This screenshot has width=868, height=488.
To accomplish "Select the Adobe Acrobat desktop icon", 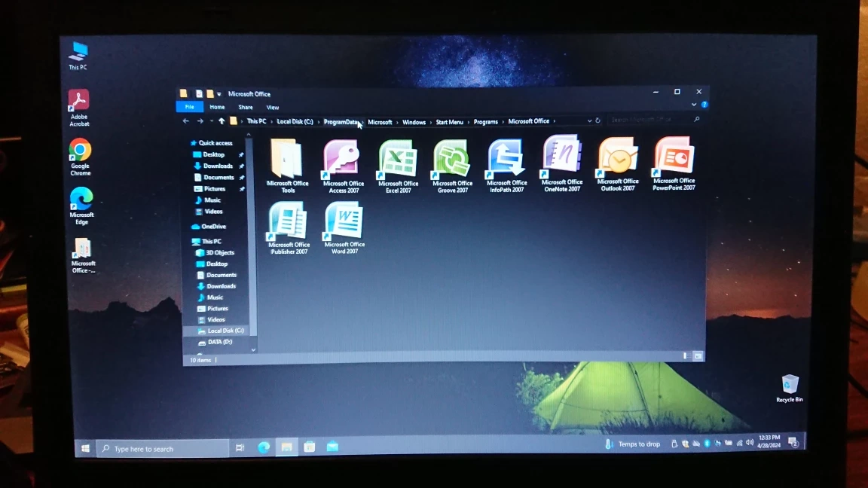I will (x=79, y=108).
